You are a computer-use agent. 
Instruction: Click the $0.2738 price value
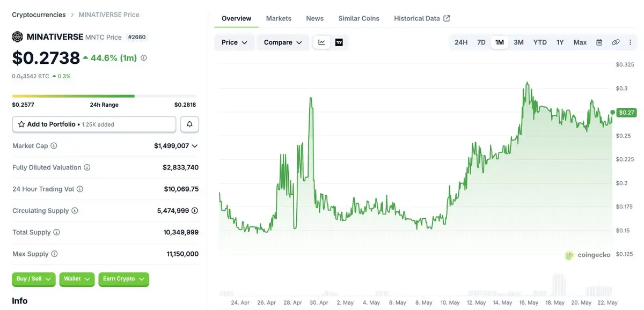pyautogui.click(x=46, y=57)
